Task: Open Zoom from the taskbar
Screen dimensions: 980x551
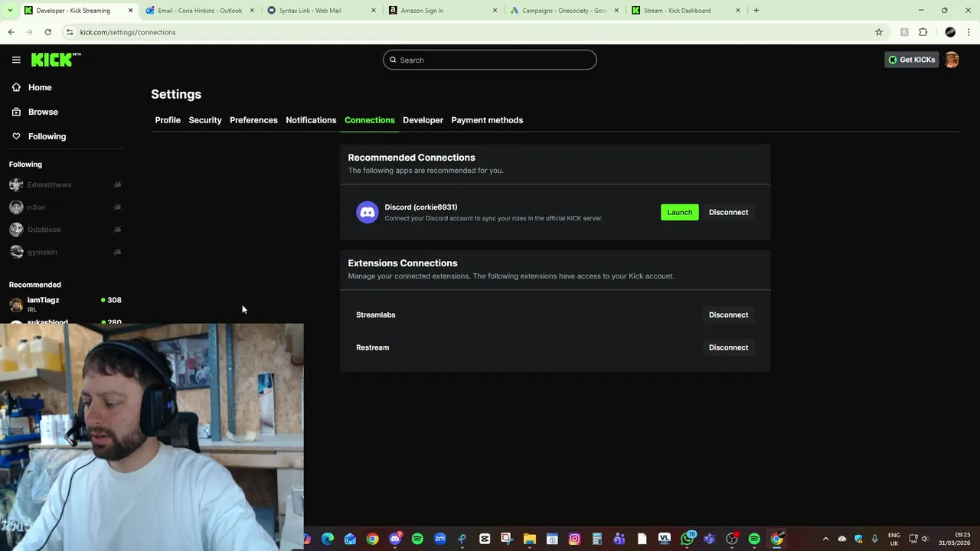Action: pyautogui.click(x=439, y=539)
